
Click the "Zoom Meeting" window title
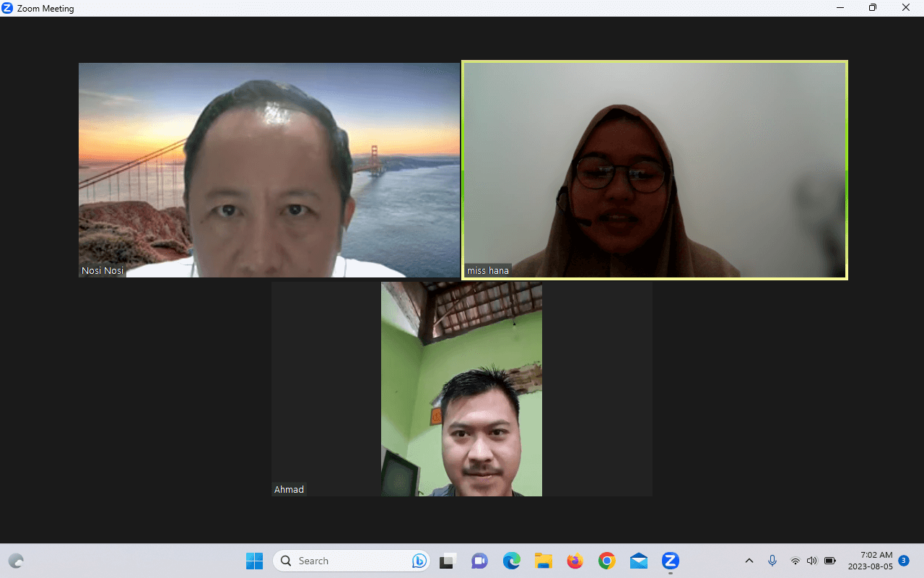pos(45,9)
